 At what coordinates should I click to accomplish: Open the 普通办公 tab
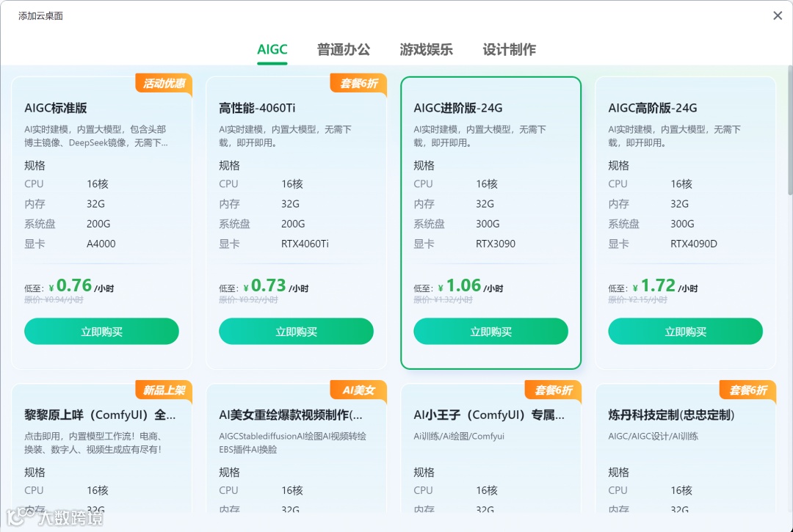pos(344,49)
